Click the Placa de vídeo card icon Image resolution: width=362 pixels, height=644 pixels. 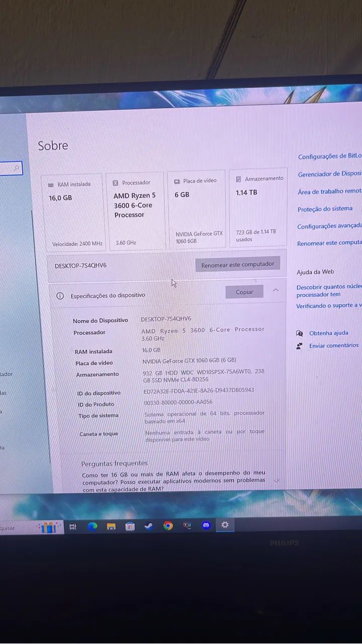tap(177, 181)
